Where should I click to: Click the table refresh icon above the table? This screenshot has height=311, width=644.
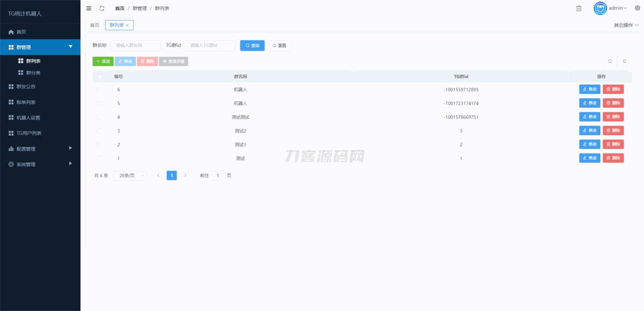[624, 61]
